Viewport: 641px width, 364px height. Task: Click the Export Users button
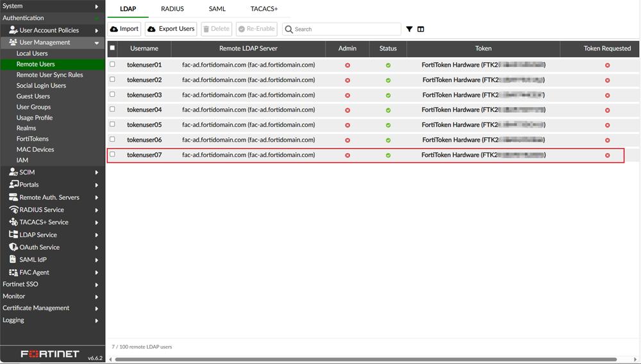[171, 29]
